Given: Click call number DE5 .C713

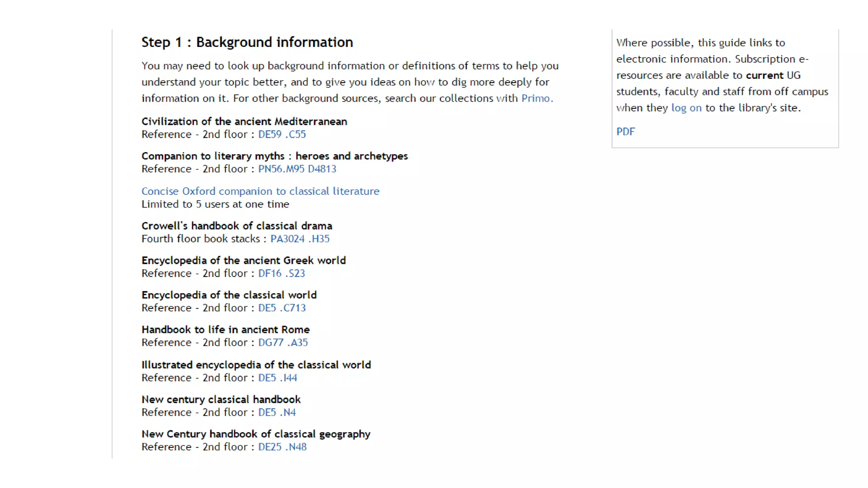Looking at the screenshot, I should click(282, 308).
